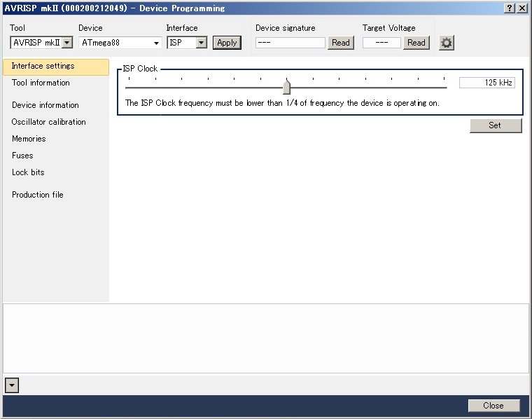The width and height of the screenshot is (532, 419).
Task: Switch to the Fuses page
Action: [22, 156]
